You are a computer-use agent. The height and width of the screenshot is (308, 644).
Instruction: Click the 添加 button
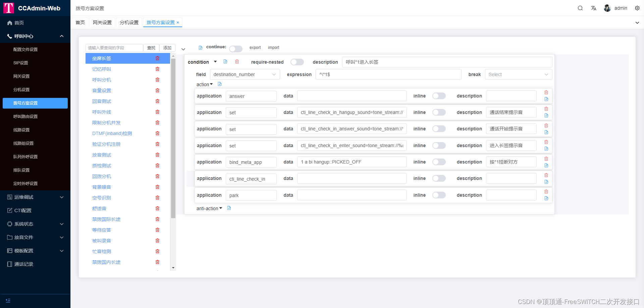(x=167, y=48)
